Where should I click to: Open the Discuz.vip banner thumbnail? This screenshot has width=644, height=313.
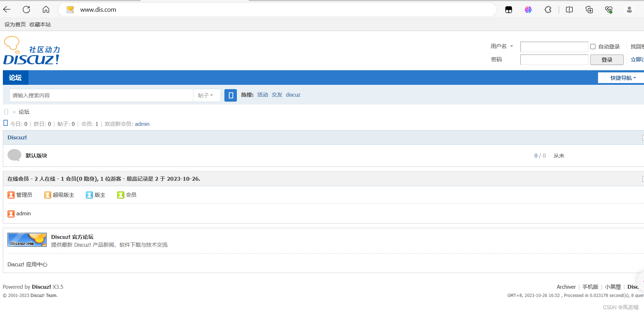click(27, 240)
